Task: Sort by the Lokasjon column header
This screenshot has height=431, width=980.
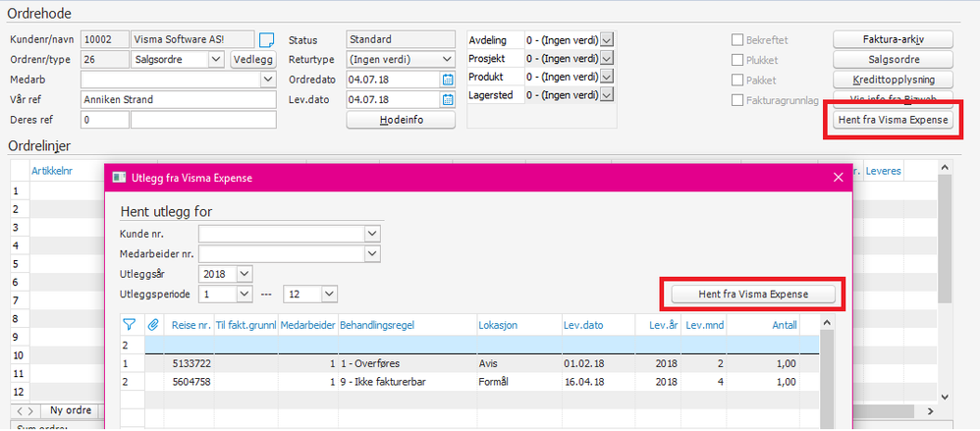Action: click(x=518, y=325)
